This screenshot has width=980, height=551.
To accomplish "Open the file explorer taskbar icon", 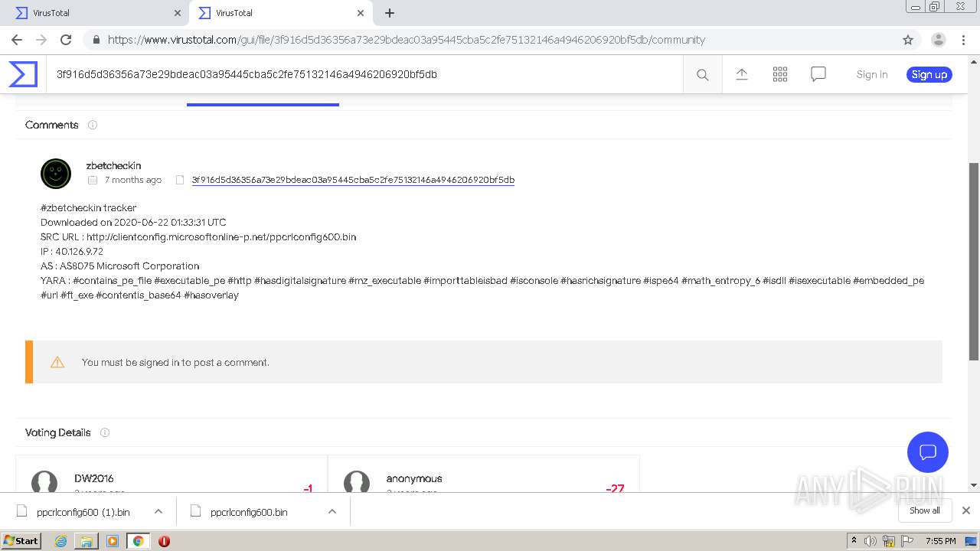I will click(87, 541).
